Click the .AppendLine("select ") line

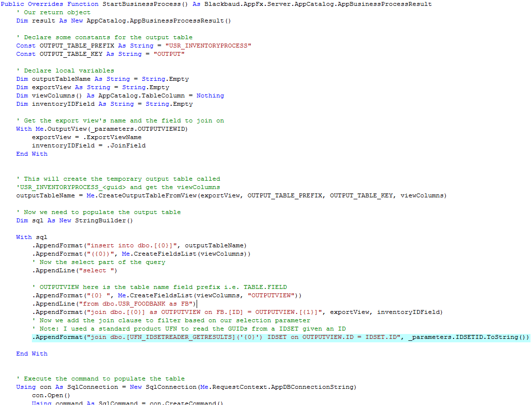[x=75, y=271]
